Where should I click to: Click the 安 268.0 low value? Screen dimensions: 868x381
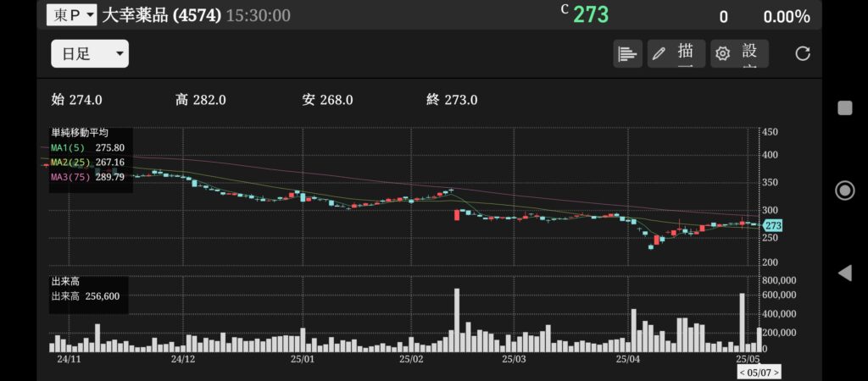coord(327,100)
